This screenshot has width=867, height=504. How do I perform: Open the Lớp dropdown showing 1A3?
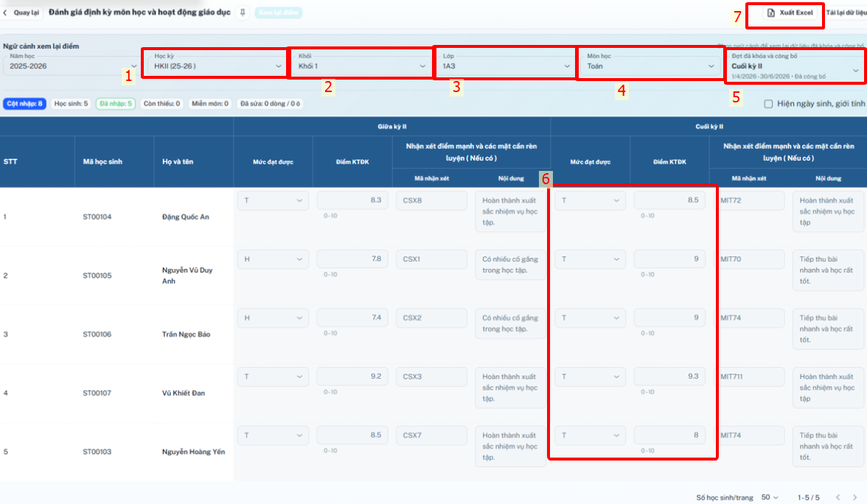(x=506, y=64)
